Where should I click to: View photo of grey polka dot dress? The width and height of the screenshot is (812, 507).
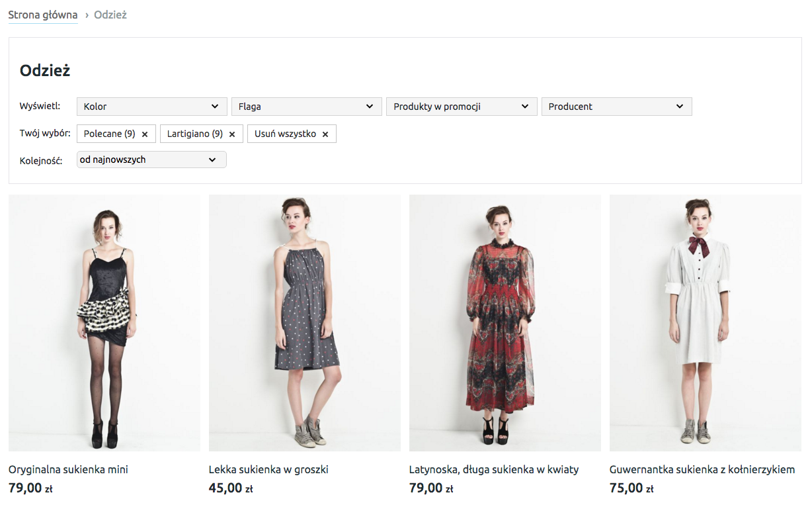point(305,323)
